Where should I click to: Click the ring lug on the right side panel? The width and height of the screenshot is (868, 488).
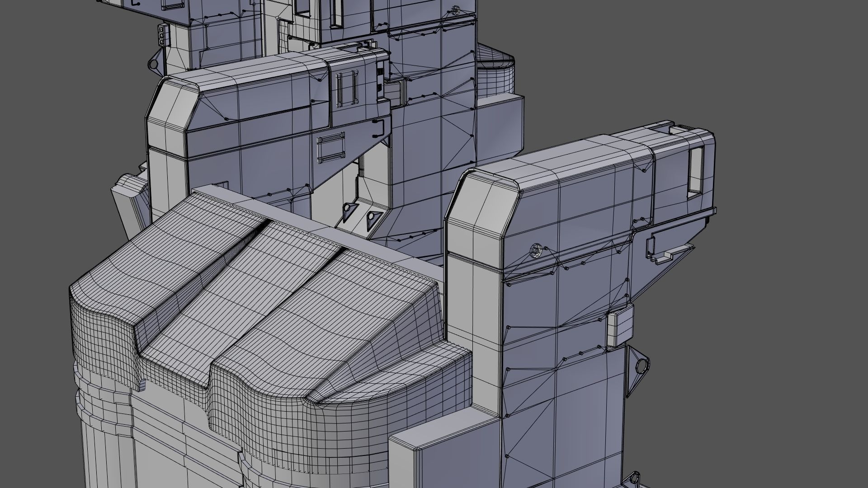pyautogui.click(x=640, y=365)
